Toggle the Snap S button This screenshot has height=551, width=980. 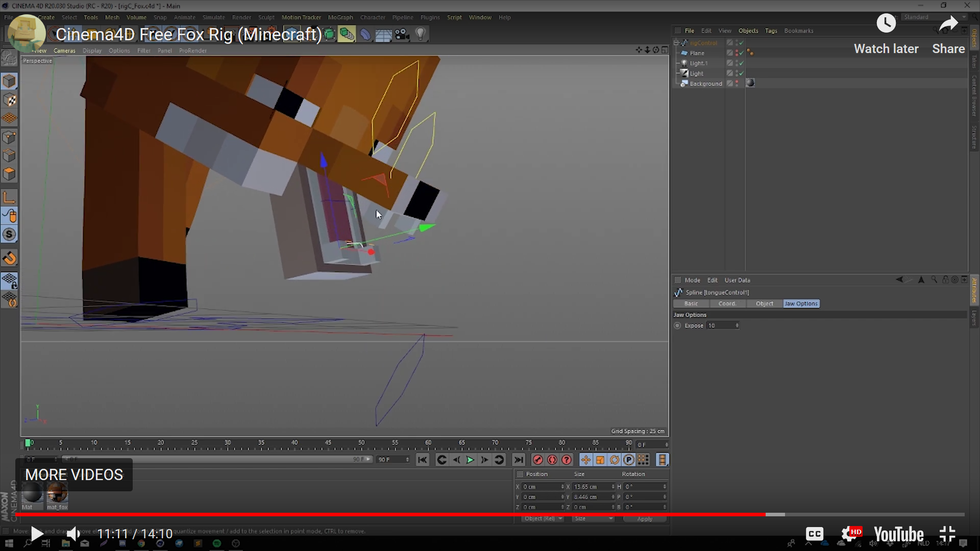click(x=10, y=235)
